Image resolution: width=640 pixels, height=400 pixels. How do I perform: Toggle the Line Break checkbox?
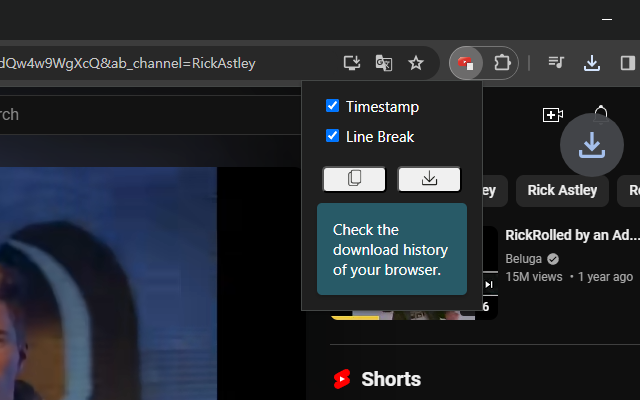point(332,136)
